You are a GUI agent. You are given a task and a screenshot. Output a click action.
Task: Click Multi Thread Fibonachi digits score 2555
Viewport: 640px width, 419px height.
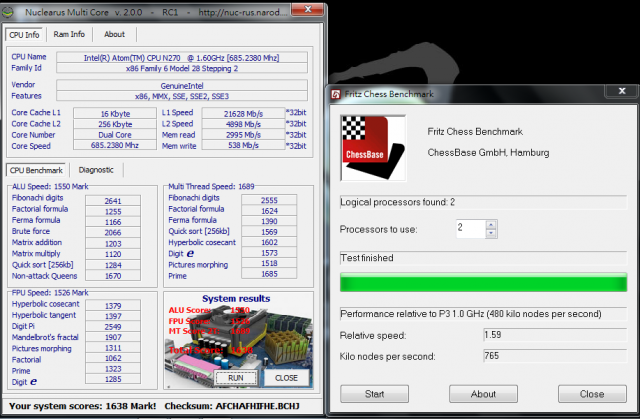tap(269, 200)
